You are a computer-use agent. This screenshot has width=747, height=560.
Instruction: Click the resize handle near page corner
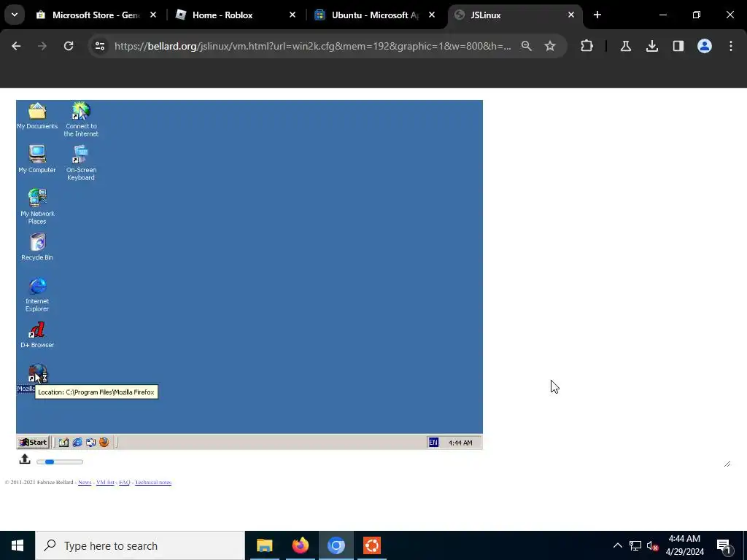(727, 464)
